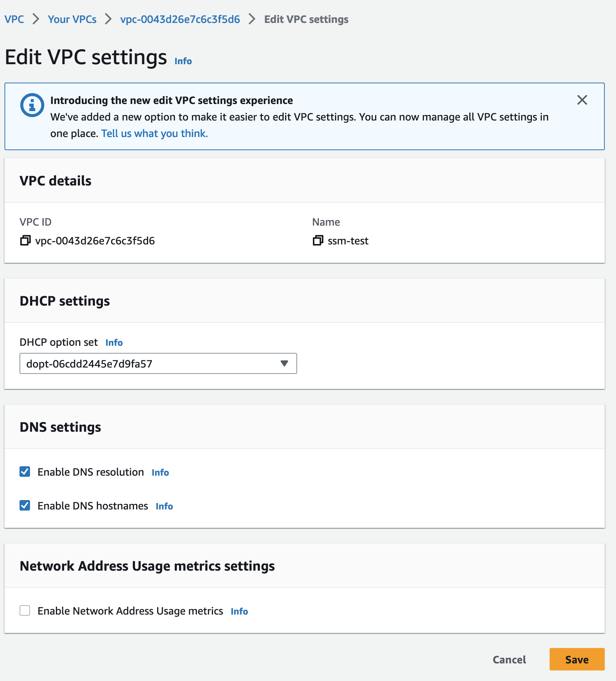Open Info for DHCP option set
616x681 pixels.
click(x=114, y=343)
